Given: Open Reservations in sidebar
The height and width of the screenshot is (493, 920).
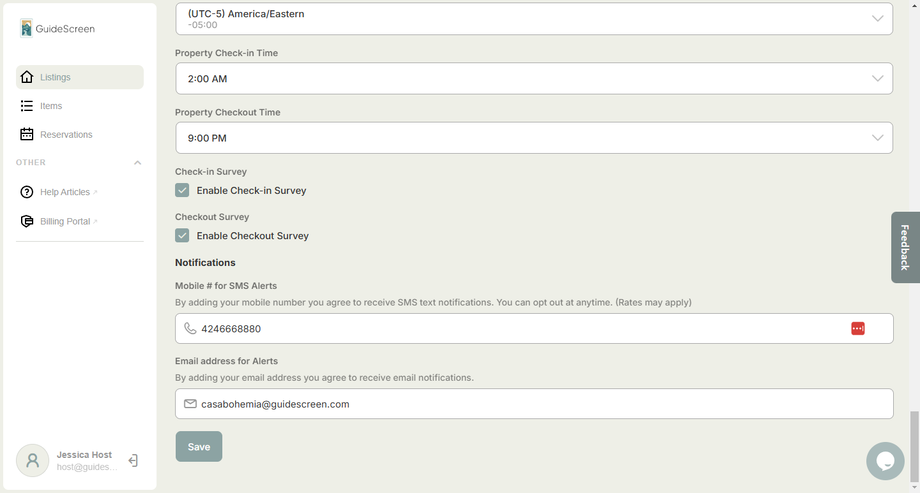Looking at the screenshot, I should pos(66,134).
